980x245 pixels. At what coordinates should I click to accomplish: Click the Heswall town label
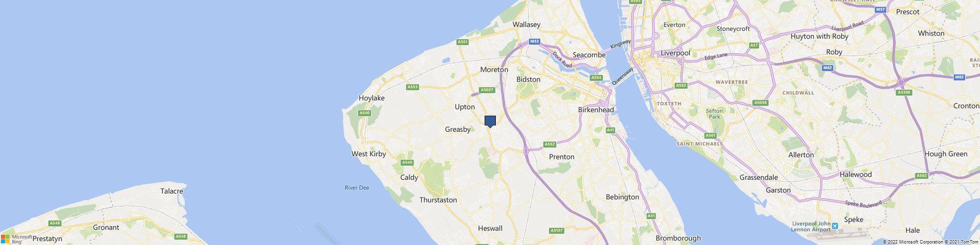pyautogui.click(x=490, y=228)
